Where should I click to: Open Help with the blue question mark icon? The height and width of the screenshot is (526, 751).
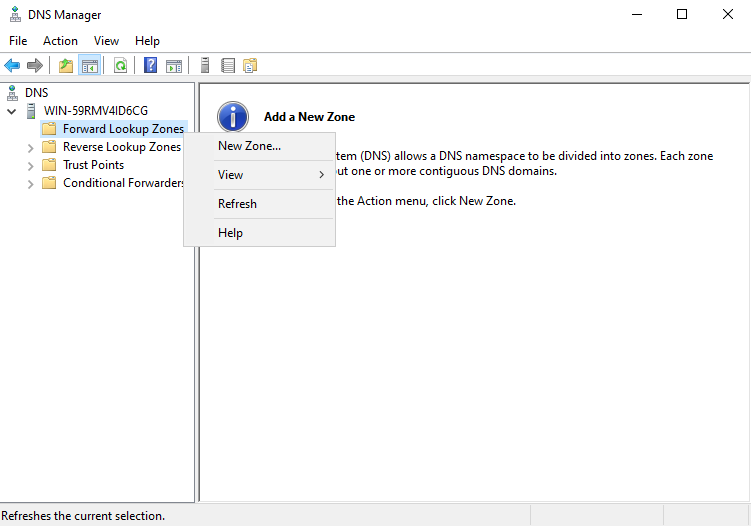150,65
